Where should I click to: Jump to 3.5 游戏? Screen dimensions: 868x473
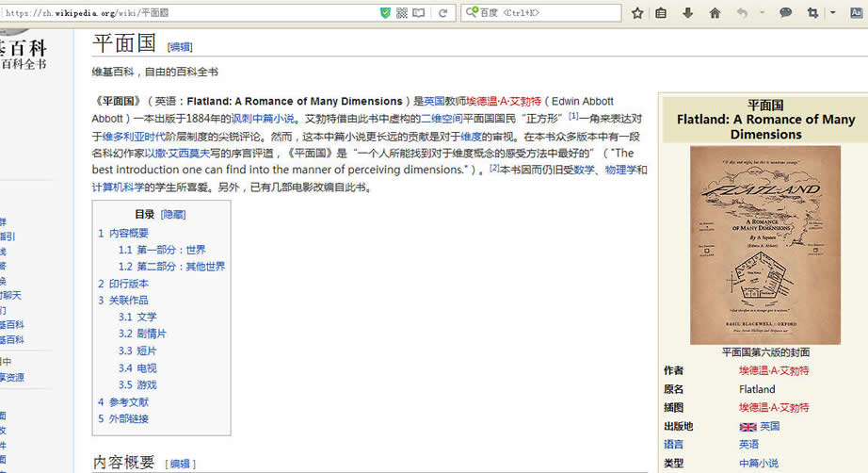(137, 384)
